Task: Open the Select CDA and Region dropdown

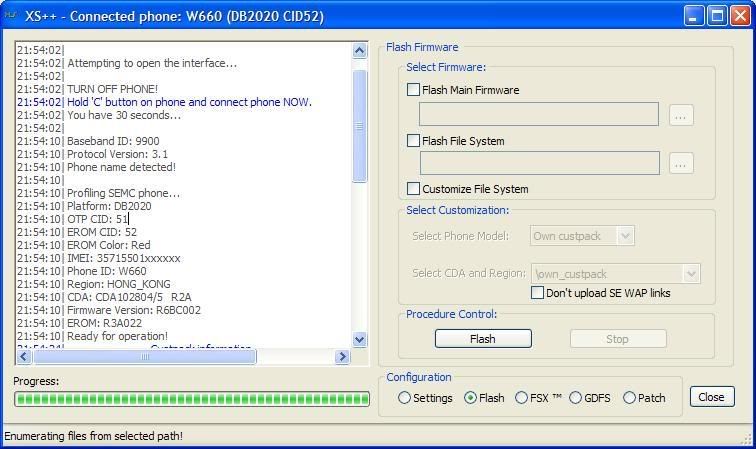Action: (x=691, y=274)
